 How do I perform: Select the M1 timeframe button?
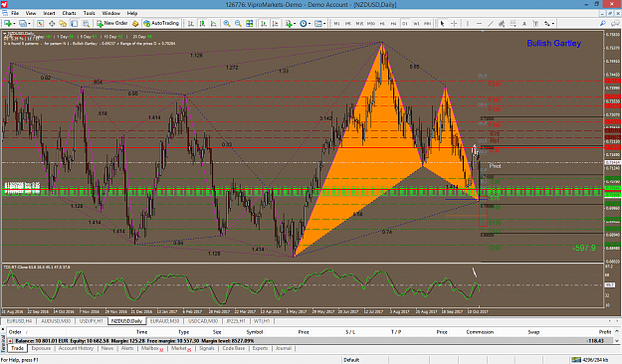tap(336, 24)
